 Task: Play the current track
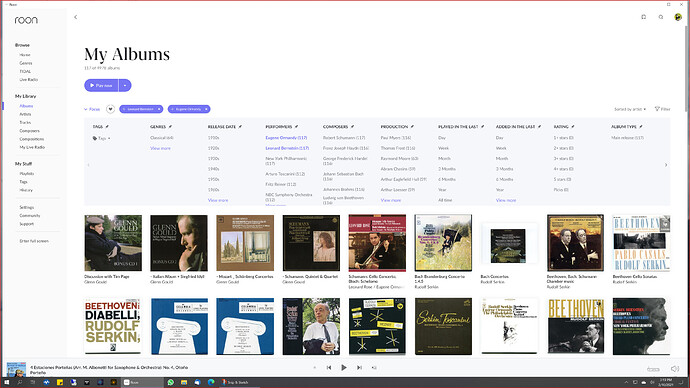tap(344, 368)
